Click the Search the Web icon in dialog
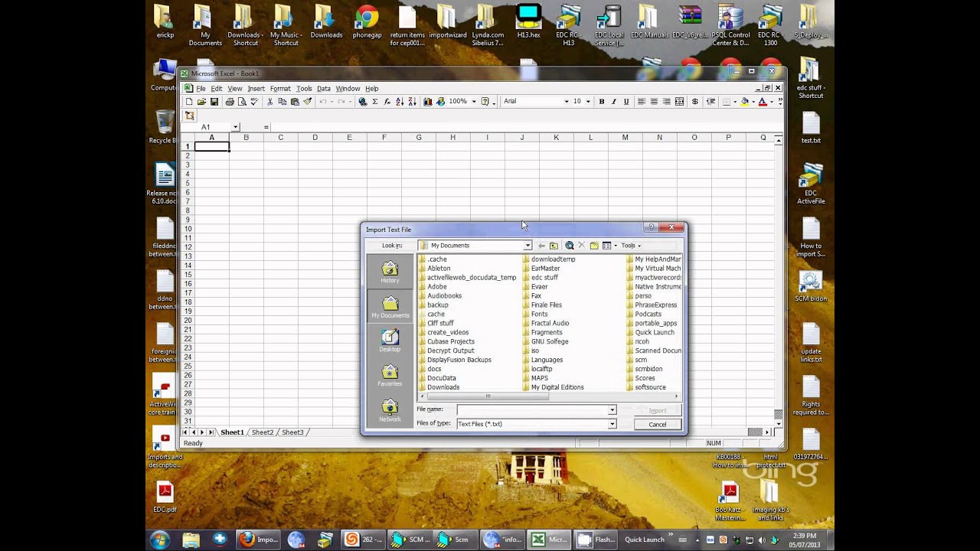The image size is (980, 551). [569, 246]
